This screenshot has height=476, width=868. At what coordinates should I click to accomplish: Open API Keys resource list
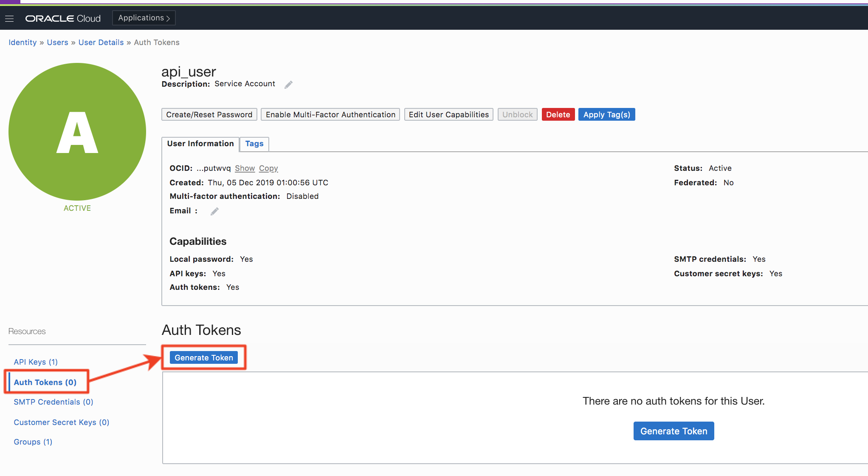(x=35, y=362)
